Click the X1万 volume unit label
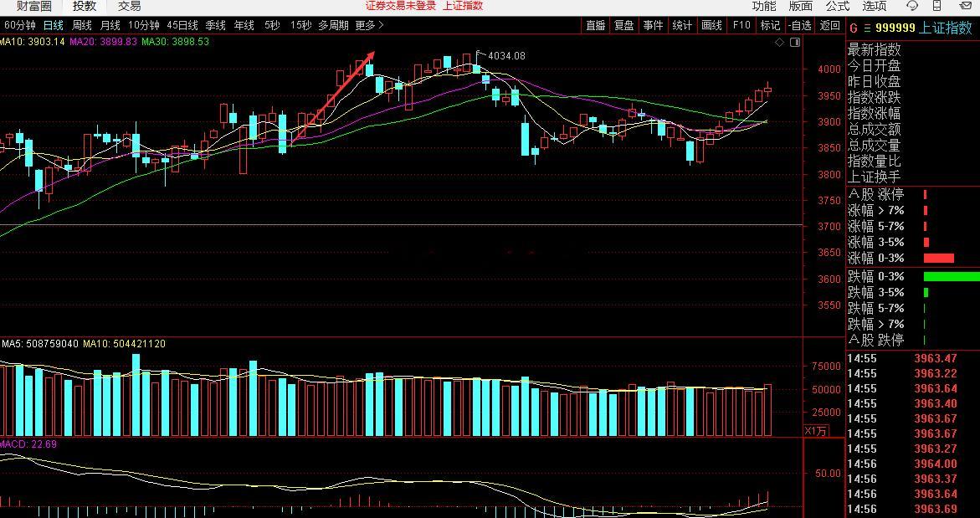The height and width of the screenshot is (518, 980). tap(816, 430)
